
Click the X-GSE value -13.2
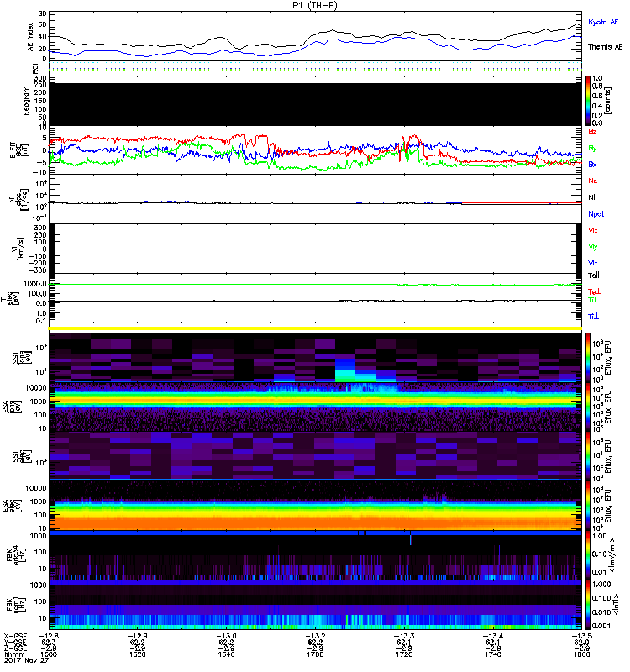pyautogui.click(x=315, y=636)
